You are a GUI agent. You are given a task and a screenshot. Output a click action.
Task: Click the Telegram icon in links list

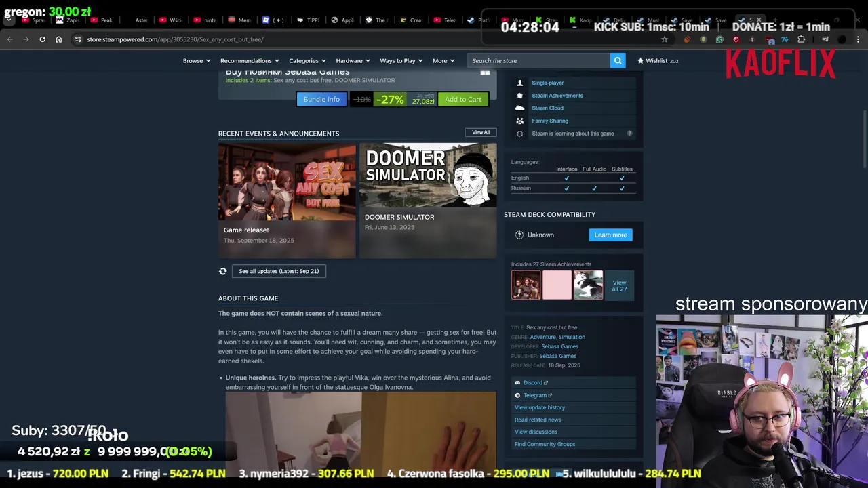(x=517, y=395)
